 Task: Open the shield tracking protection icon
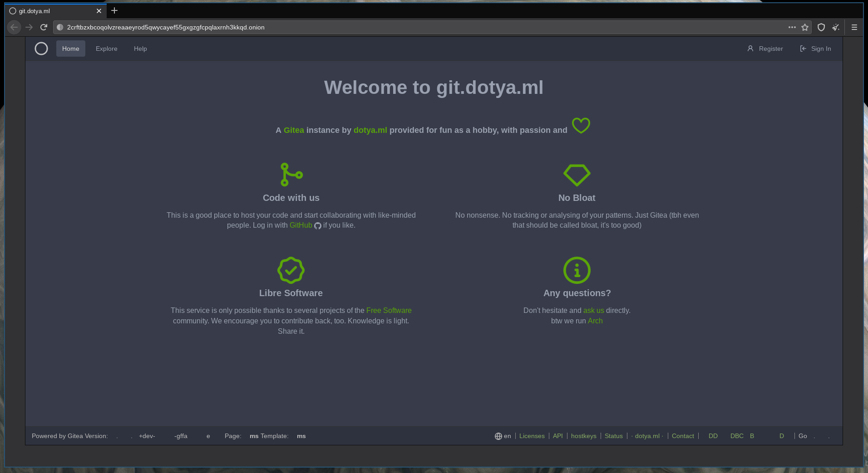(821, 27)
